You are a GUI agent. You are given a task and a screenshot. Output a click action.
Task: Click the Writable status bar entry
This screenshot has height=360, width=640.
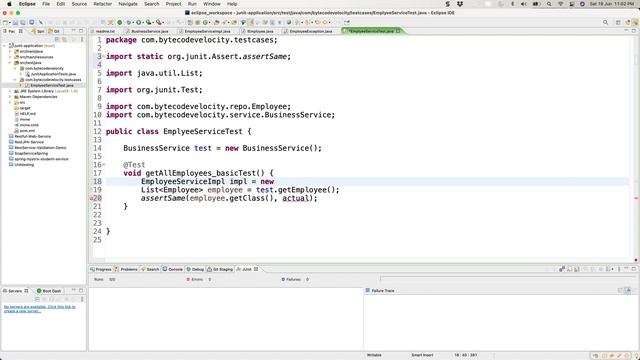point(374,355)
